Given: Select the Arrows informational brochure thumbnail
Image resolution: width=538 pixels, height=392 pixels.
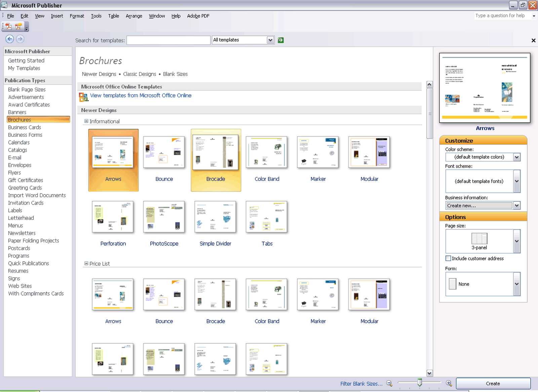Looking at the screenshot, I should pyautogui.click(x=113, y=152).
